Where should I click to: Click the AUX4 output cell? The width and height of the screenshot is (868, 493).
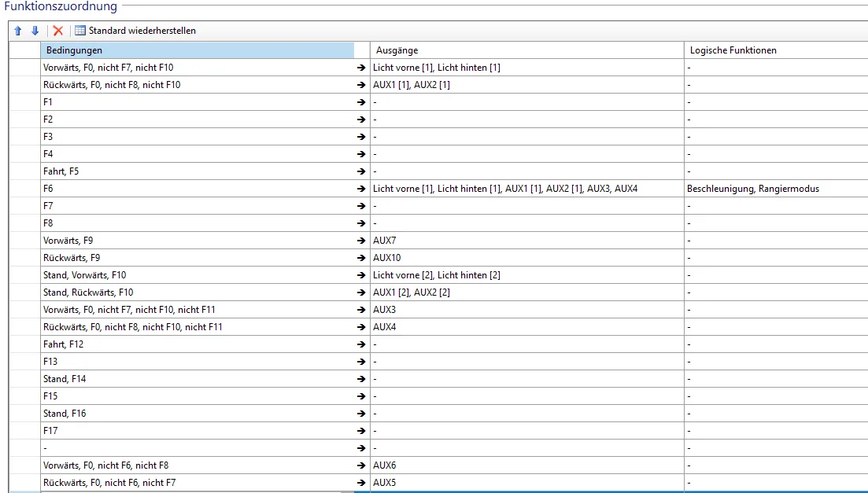pyautogui.click(x=527, y=327)
